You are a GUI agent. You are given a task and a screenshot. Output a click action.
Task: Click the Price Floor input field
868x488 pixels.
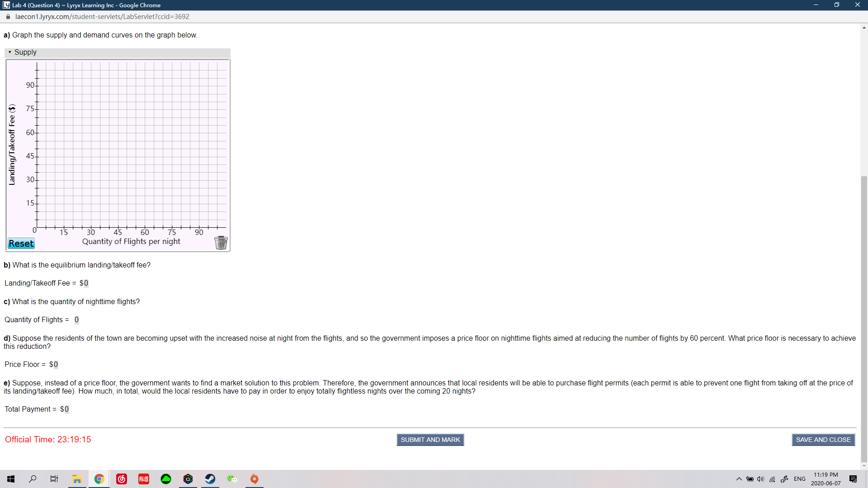(x=56, y=365)
